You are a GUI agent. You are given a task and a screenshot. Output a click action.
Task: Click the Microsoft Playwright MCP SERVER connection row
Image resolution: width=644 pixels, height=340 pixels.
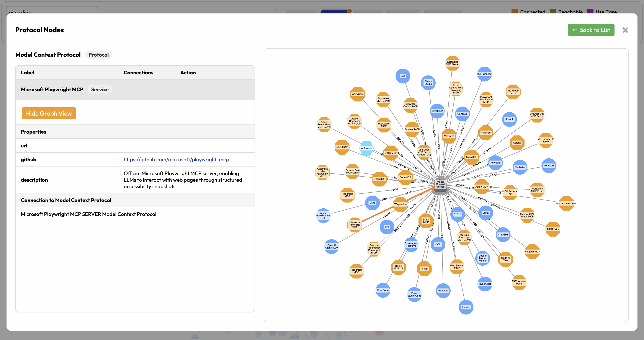point(135,214)
